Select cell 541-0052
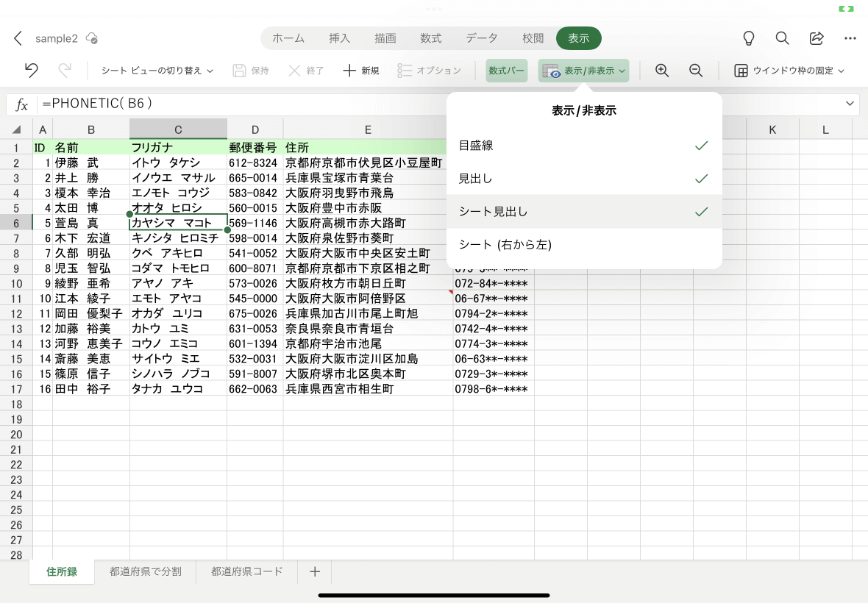 [255, 253]
